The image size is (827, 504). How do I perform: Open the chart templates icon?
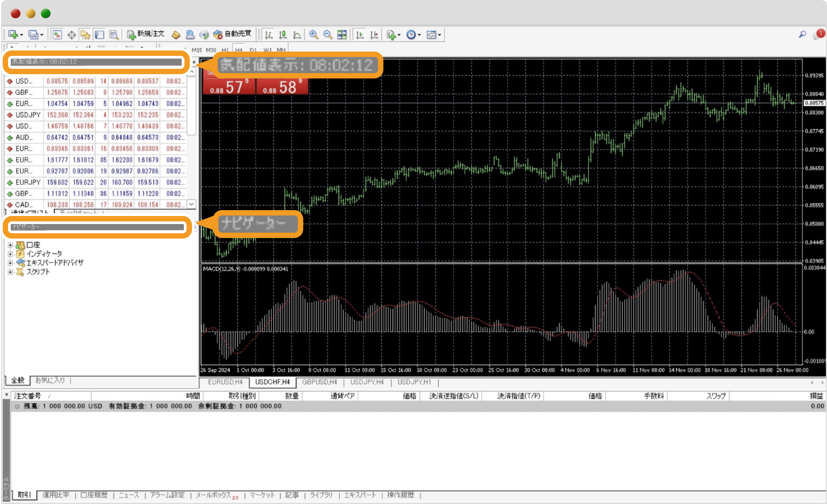coord(431,35)
